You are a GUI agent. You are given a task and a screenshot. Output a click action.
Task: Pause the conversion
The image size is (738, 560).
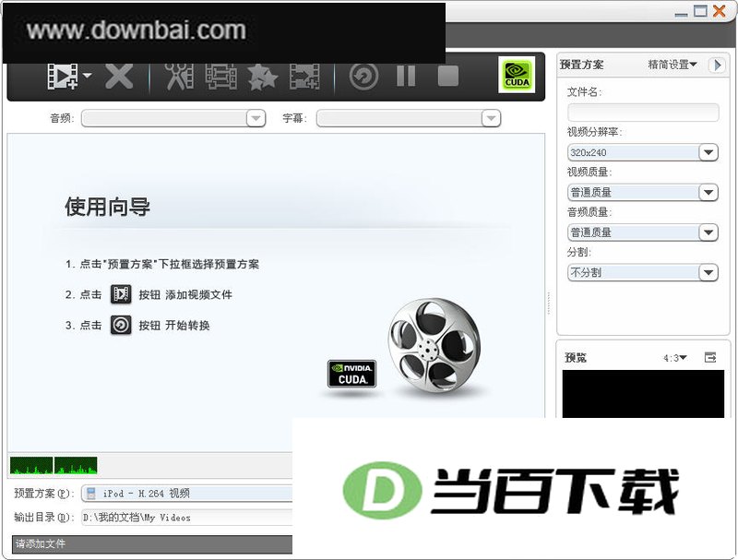(x=406, y=76)
